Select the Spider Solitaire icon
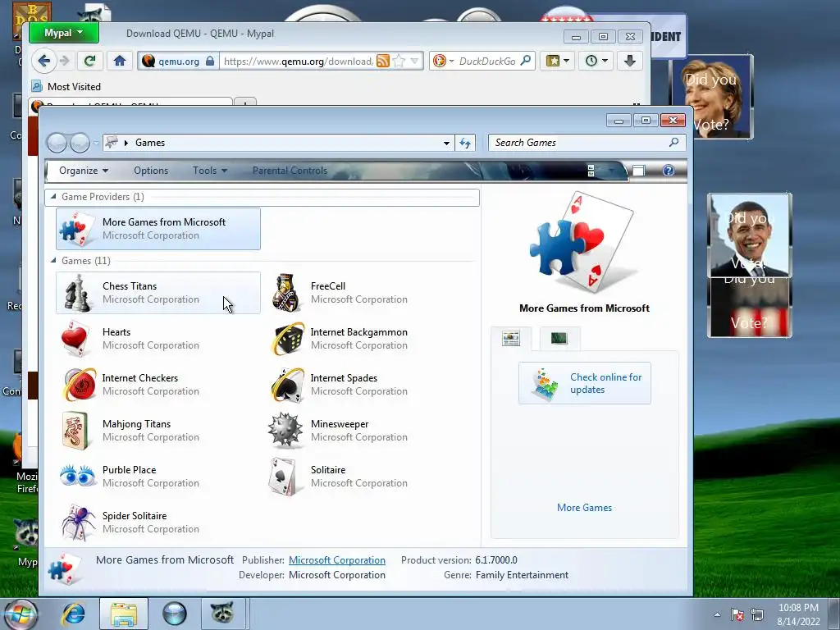Image resolution: width=840 pixels, height=630 pixels. pos(78,523)
